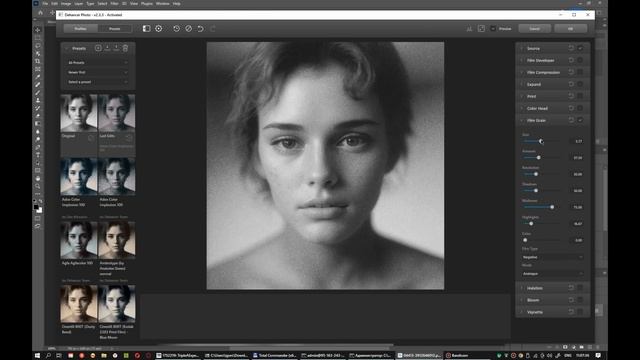Open the history clock icon
This screenshot has height=360, width=640.
click(x=176, y=29)
